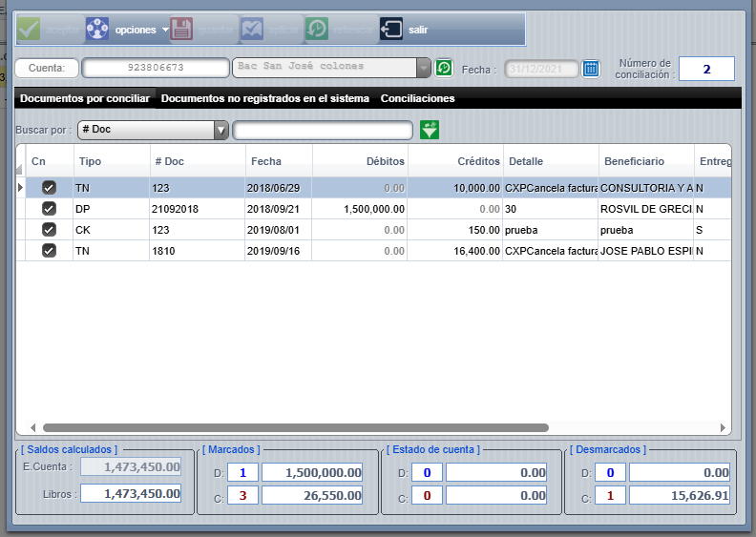Click the E.Cuenta balance field
Screen dimensions: 756x537
[x=131, y=466]
